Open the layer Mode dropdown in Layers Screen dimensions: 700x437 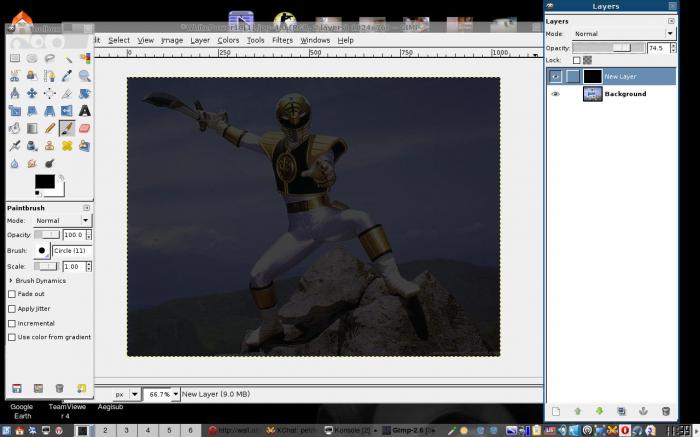tap(624, 34)
